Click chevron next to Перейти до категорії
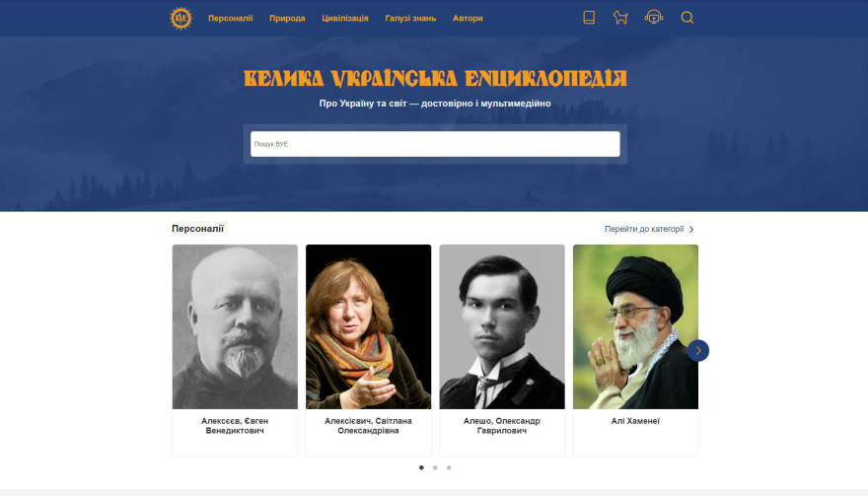868x496 pixels. tap(690, 229)
